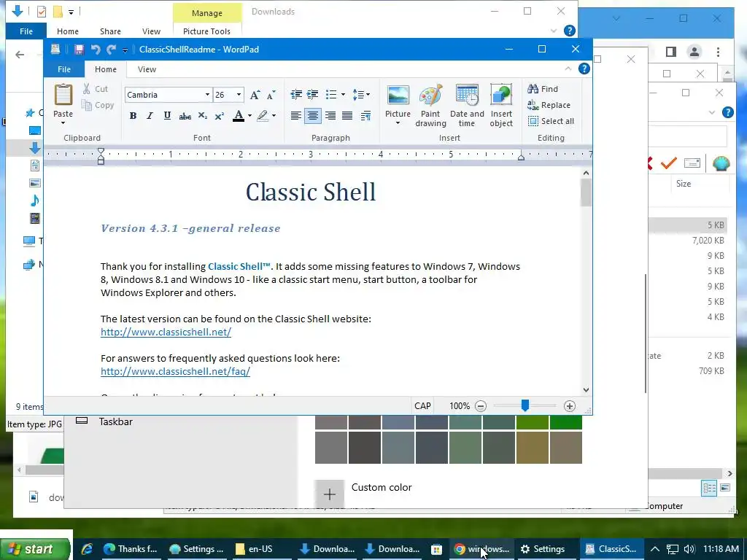
Task: Click the Paste icon in WordPad
Action: click(x=63, y=96)
